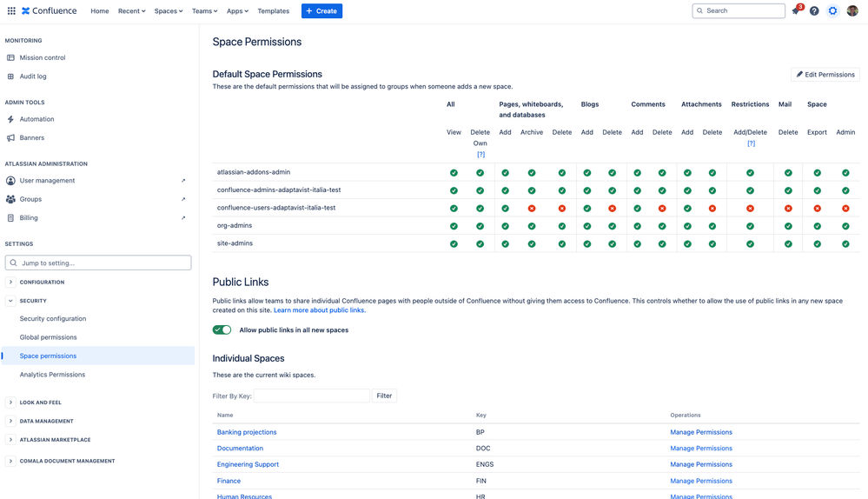Screen dimensions: 868x499
Task: Open the Documentation space link
Action: (241, 449)
